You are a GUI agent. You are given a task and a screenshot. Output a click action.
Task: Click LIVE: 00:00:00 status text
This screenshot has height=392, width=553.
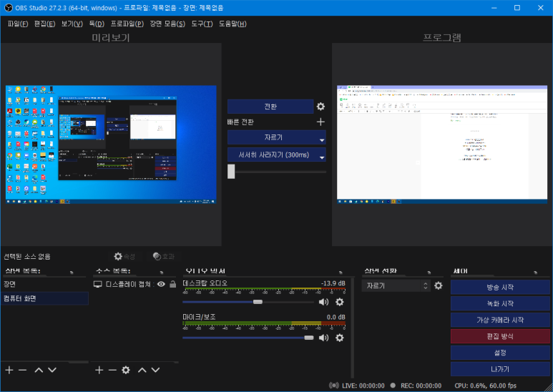(363, 386)
